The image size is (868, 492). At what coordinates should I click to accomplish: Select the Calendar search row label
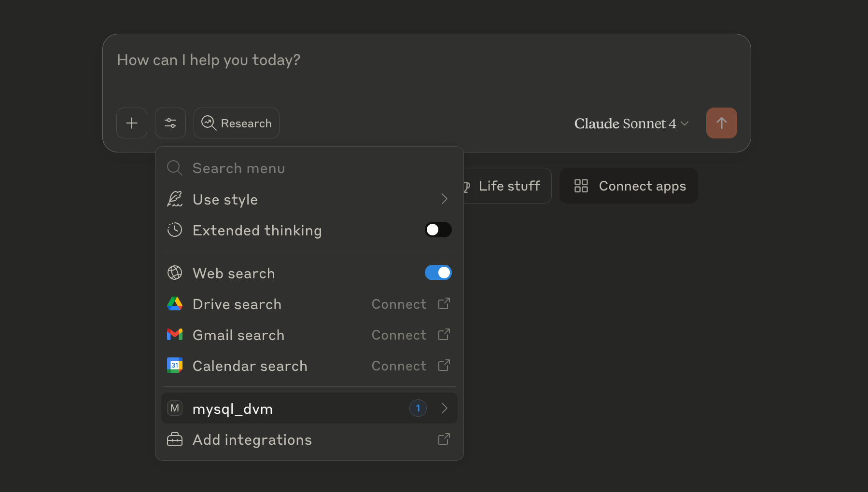[x=250, y=366]
